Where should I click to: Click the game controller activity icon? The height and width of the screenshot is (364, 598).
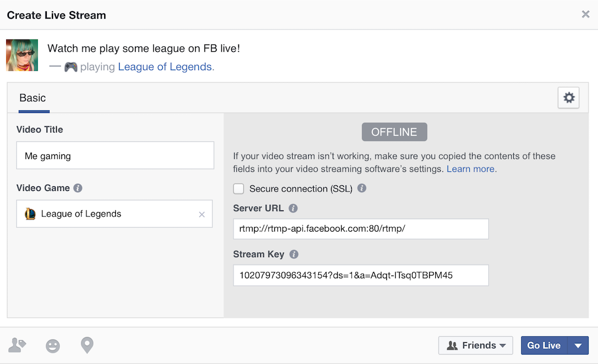coord(71,67)
